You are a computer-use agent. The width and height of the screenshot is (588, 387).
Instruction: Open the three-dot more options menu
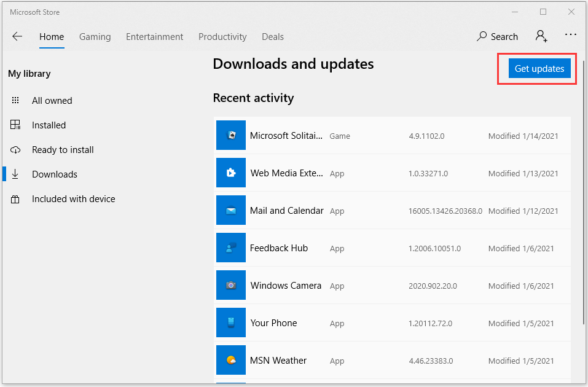[x=571, y=36]
